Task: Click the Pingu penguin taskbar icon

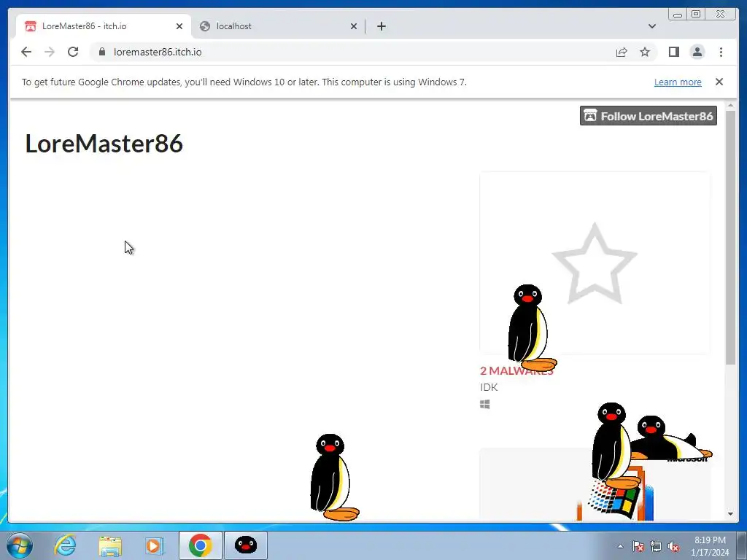Action: (x=246, y=545)
